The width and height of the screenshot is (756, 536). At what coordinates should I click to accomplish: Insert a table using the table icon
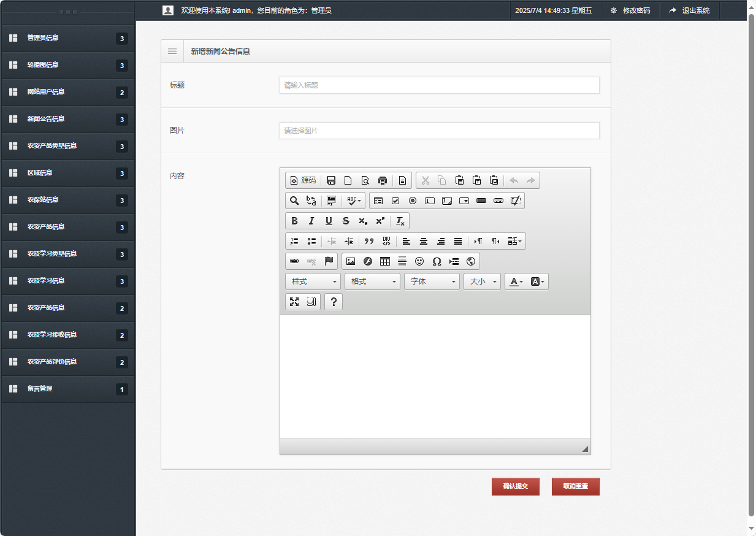385,261
